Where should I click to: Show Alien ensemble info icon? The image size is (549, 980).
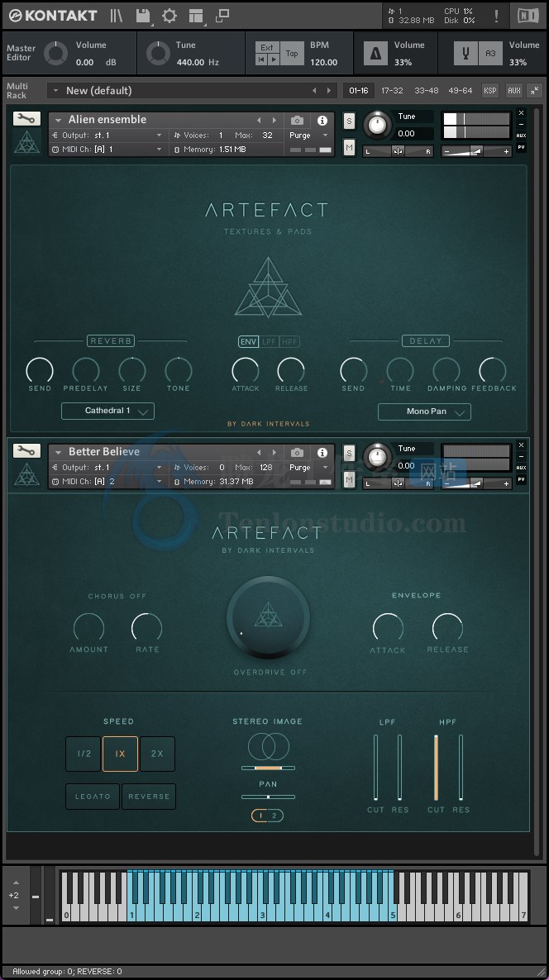[322, 120]
